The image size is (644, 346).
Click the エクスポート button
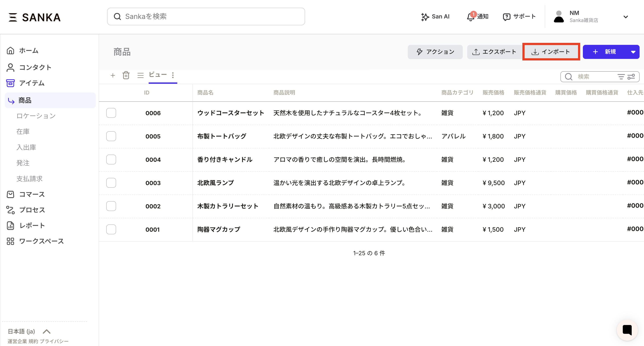click(x=494, y=52)
